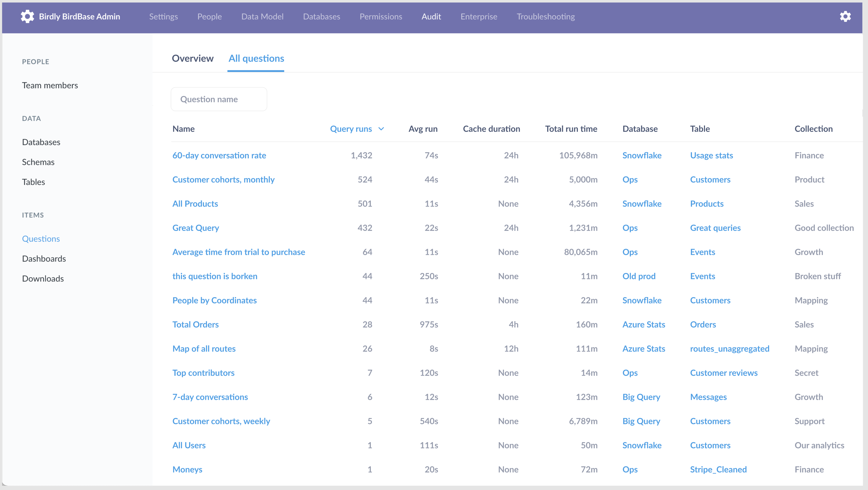Open Schemas from the sidebar
Image resolution: width=868 pixels, height=490 pixels.
point(38,162)
